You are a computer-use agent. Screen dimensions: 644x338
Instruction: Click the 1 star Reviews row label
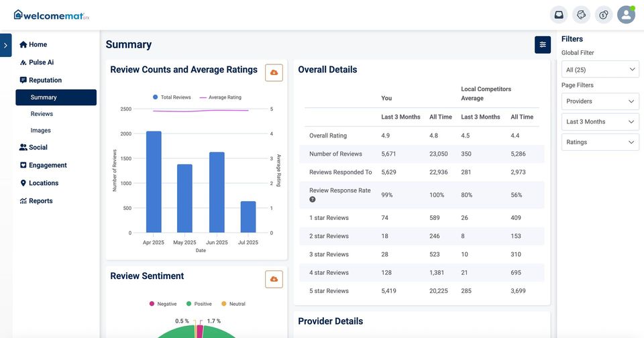pos(329,218)
